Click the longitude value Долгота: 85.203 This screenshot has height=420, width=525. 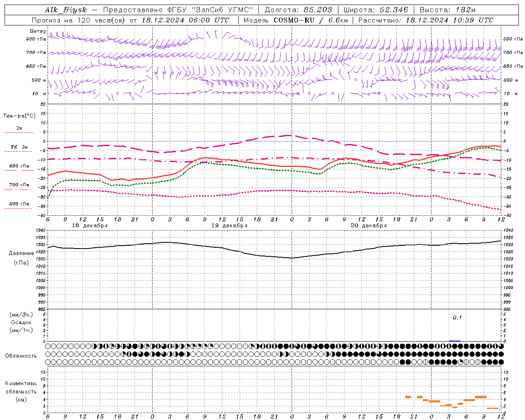click(x=299, y=10)
